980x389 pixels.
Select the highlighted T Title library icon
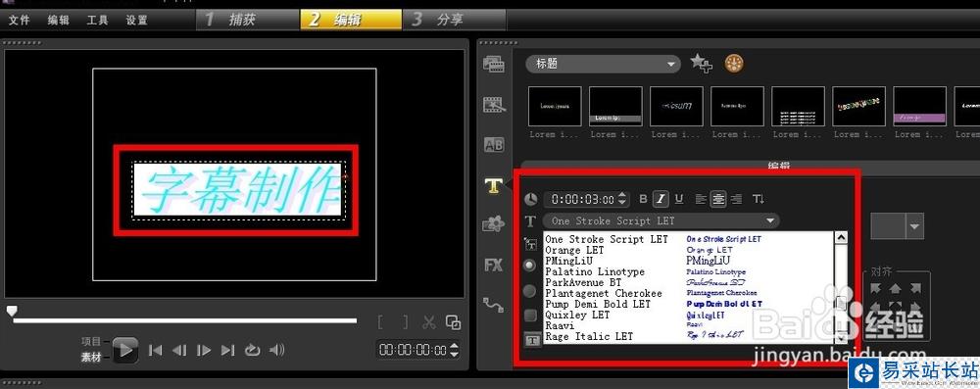pos(494,185)
